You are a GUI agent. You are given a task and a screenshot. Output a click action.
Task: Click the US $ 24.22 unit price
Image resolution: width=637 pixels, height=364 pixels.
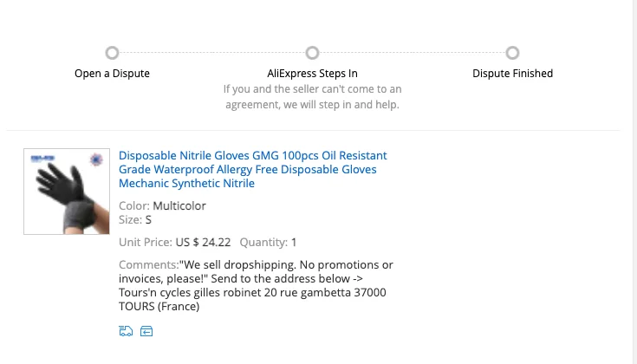(x=202, y=243)
